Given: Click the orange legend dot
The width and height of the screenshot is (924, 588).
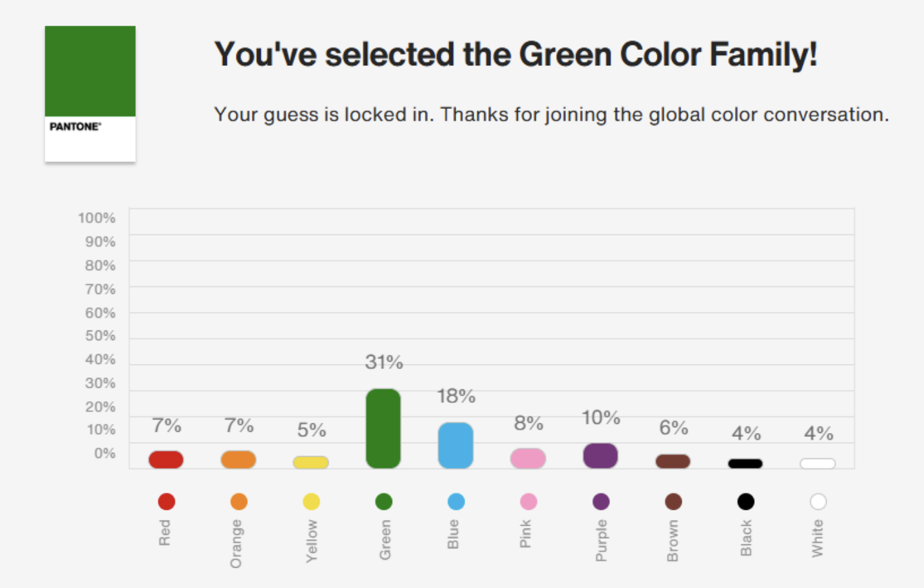Looking at the screenshot, I should point(238,502).
